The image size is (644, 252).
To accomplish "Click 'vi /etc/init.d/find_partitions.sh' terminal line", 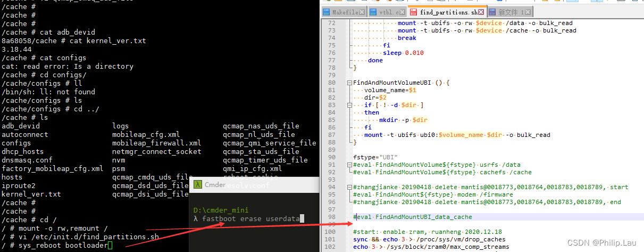I will click(89, 237).
